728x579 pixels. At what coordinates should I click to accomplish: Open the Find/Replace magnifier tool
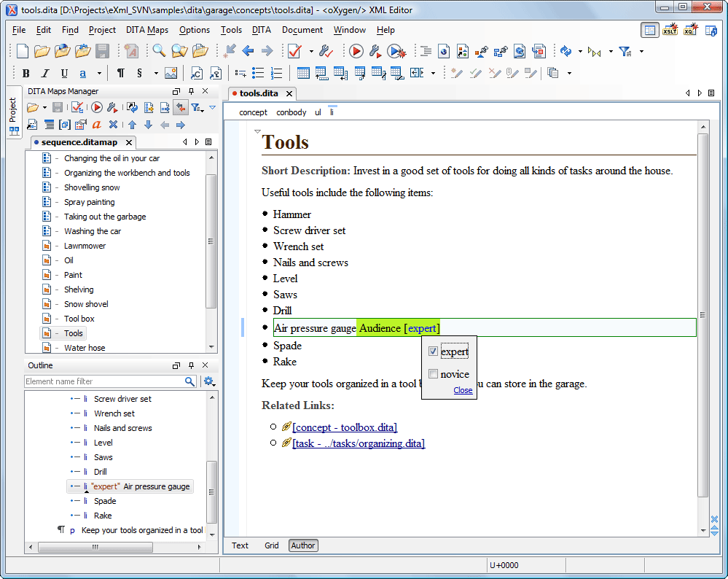click(159, 51)
